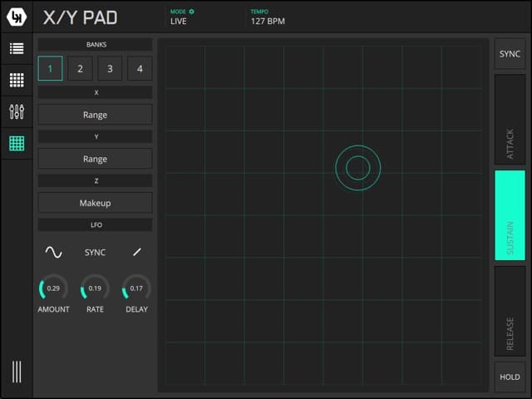Select bank 1

(x=50, y=68)
